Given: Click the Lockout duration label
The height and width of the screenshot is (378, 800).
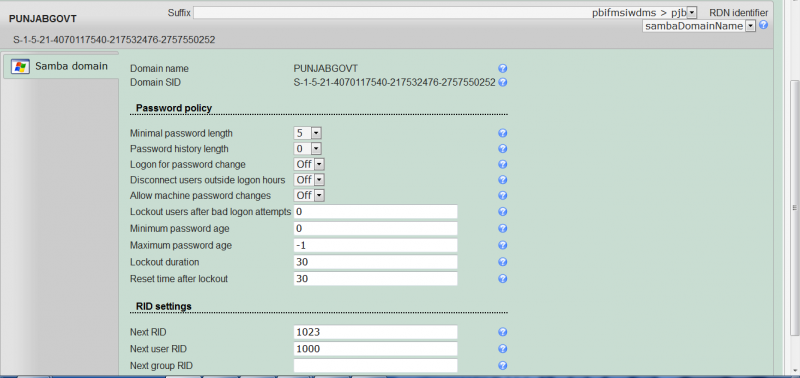Looking at the screenshot, I should pos(164,262).
